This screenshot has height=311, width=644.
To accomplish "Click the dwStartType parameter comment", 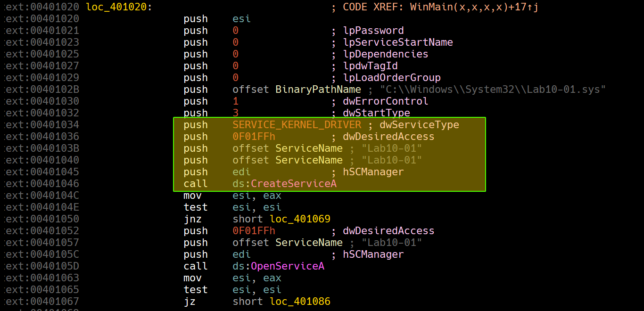I will (x=376, y=113).
